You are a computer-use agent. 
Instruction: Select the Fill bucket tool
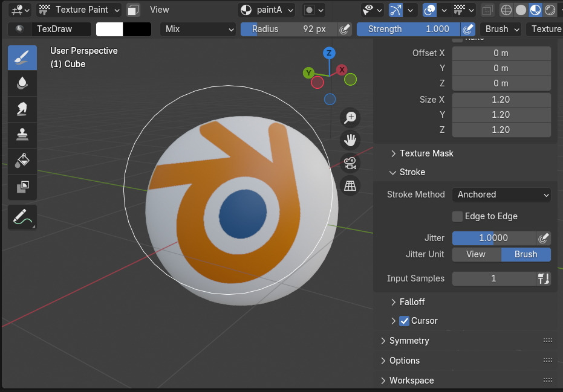[x=22, y=161]
